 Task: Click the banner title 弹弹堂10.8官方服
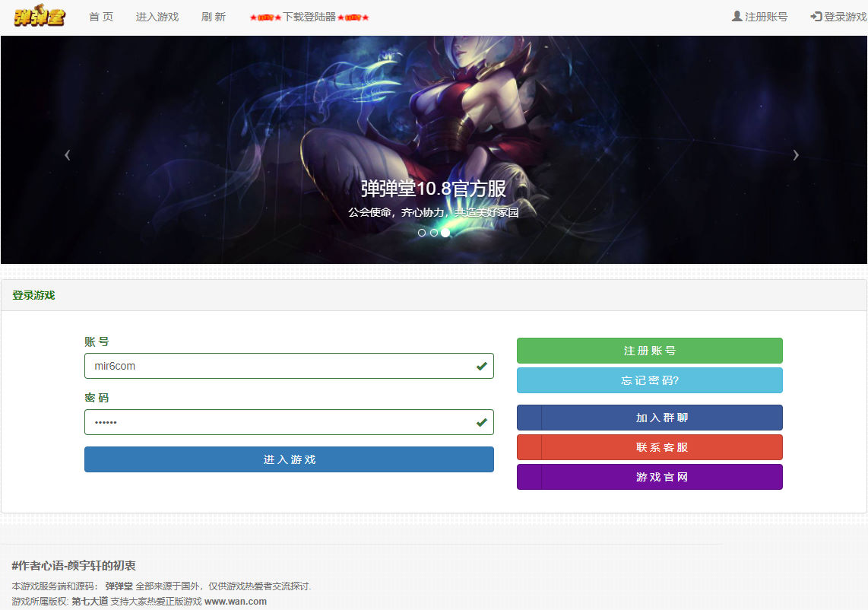(433, 189)
